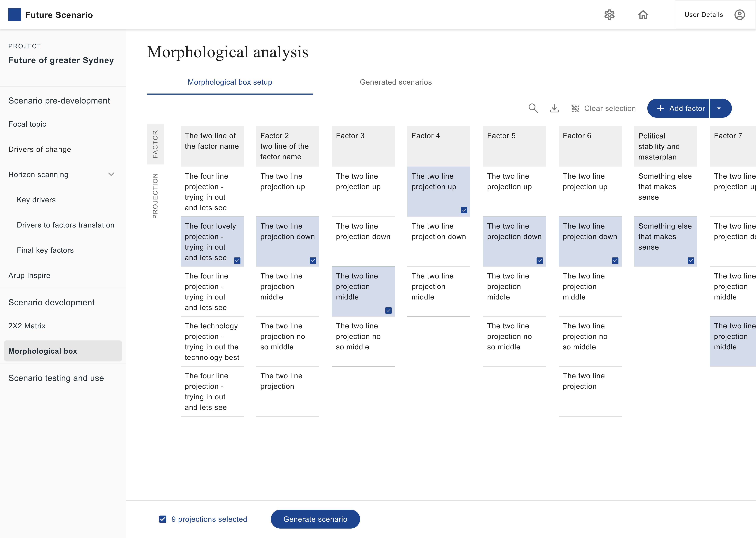Expand the Horizon scanning chevron
Viewport: 756px width, 538px height.
click(111, 175)
